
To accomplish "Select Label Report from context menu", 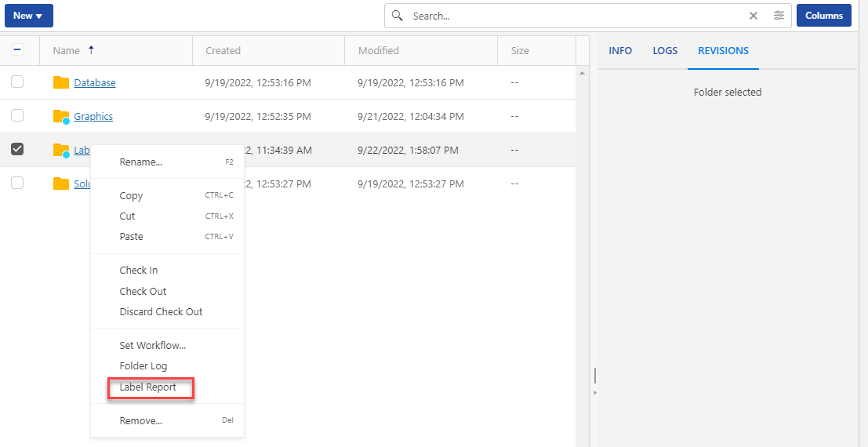I will (148, 387).
